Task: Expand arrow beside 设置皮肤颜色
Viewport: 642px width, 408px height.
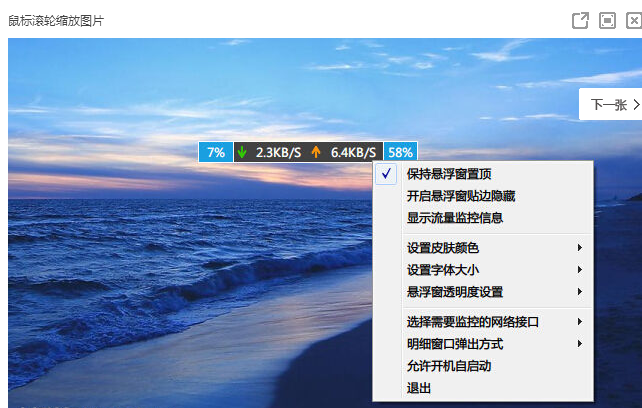Action: tap(579, 247)
